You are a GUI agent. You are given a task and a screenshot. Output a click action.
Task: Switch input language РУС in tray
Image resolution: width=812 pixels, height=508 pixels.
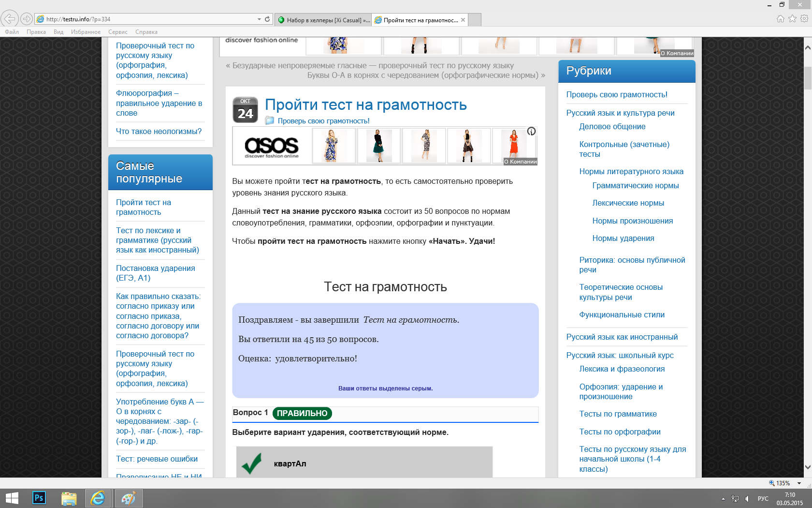(763, 499)
